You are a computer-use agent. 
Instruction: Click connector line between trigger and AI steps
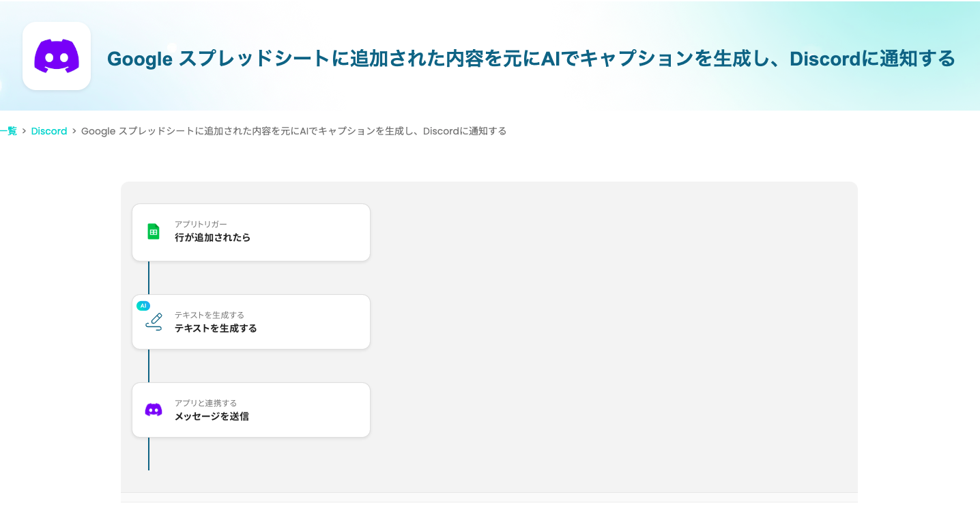(x=149, y=277)
